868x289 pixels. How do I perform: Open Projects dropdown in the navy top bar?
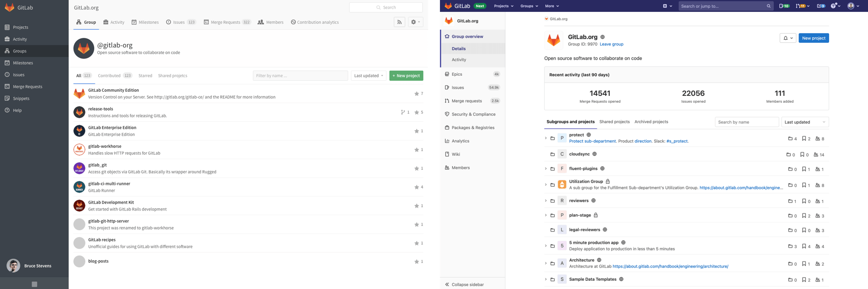[x=503, y=6]
